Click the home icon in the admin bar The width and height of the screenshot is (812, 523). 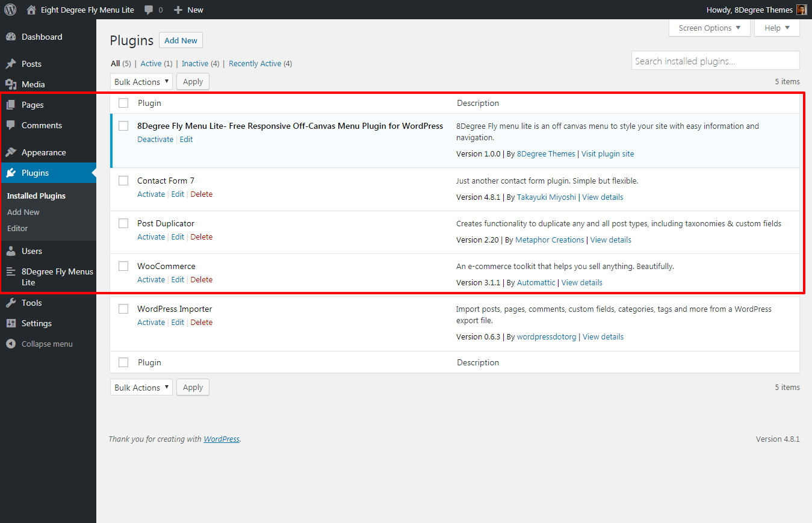coord(31,10)
